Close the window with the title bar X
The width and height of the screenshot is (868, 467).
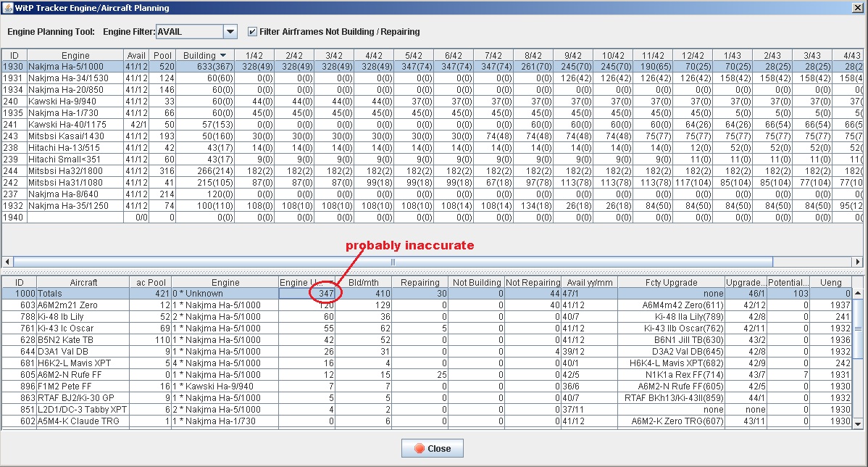856,8
